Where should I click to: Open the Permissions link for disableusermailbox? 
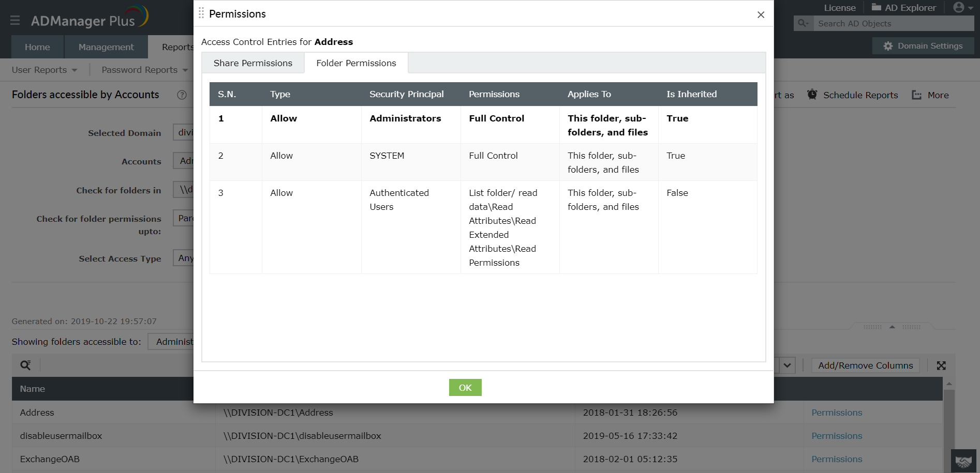pos(836,436)
